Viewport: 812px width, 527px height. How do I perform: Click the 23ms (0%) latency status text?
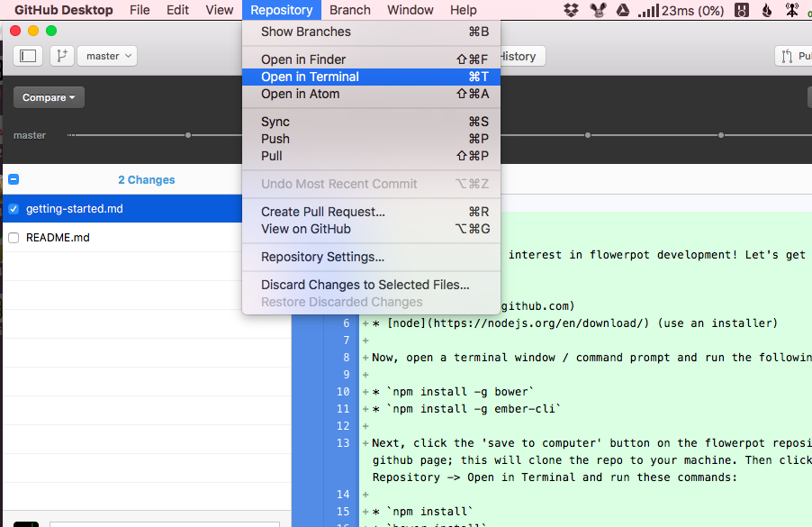pos(693,11)
